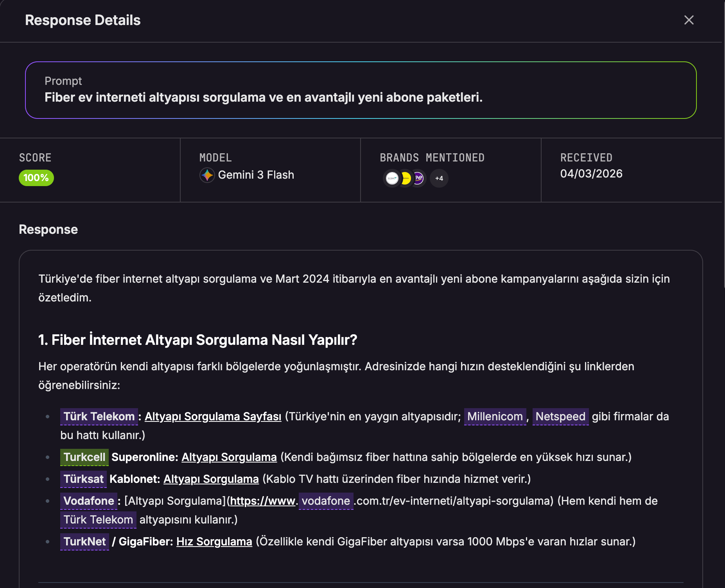725x588 pixels.
Task: Click the bold Türk Telekom brand tag
Action: (x=99, y=416)
